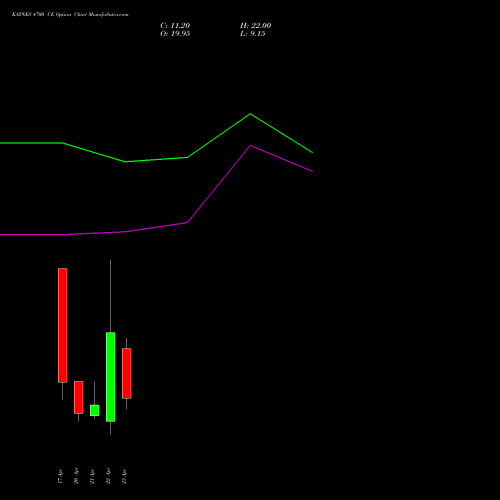Screen dimensions: 500x500
Task: Click the '21 Apr' date axis label
Action: pos(92,476)
